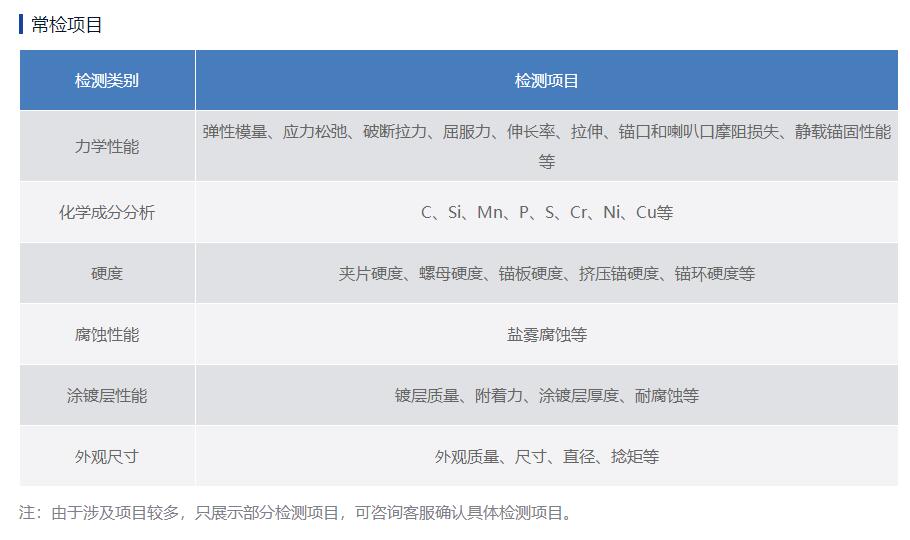Image resolution: width=910 pixels, height=540 pixels.
Task: Select the 硬度 category cell
Action: coord(107,273)
